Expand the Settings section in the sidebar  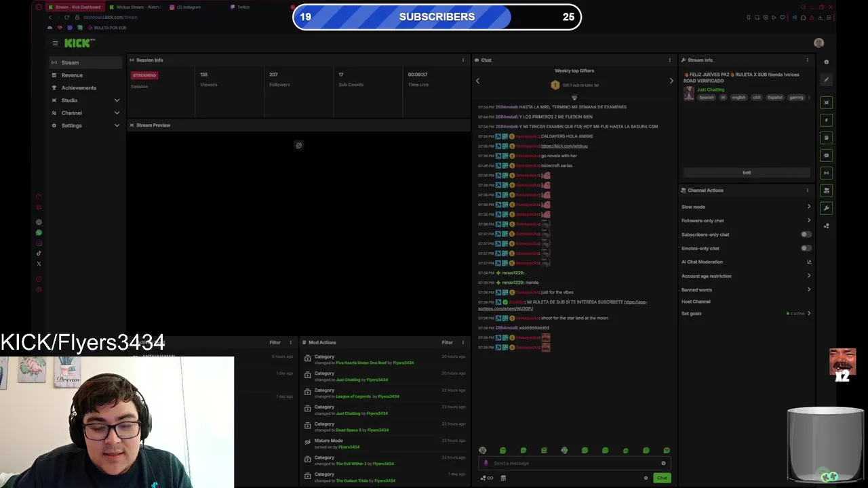point(85,125)
